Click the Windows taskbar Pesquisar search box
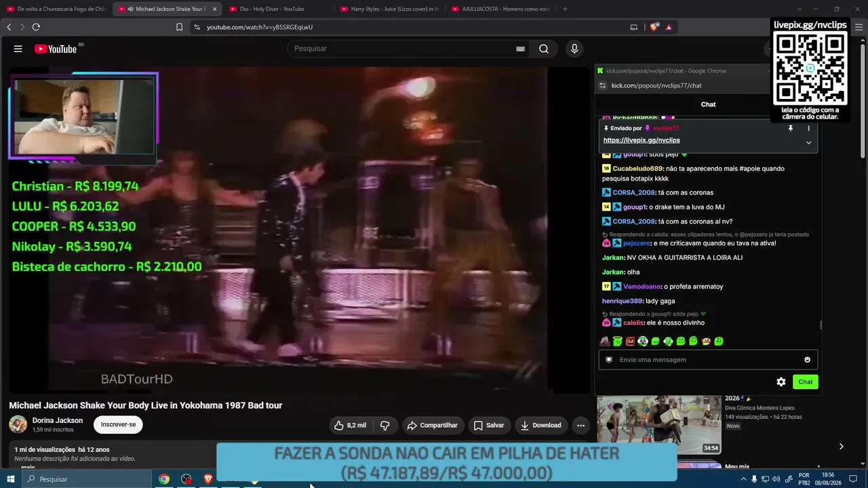The height and width of the screenshot is (488, 868). coord(87,479)
